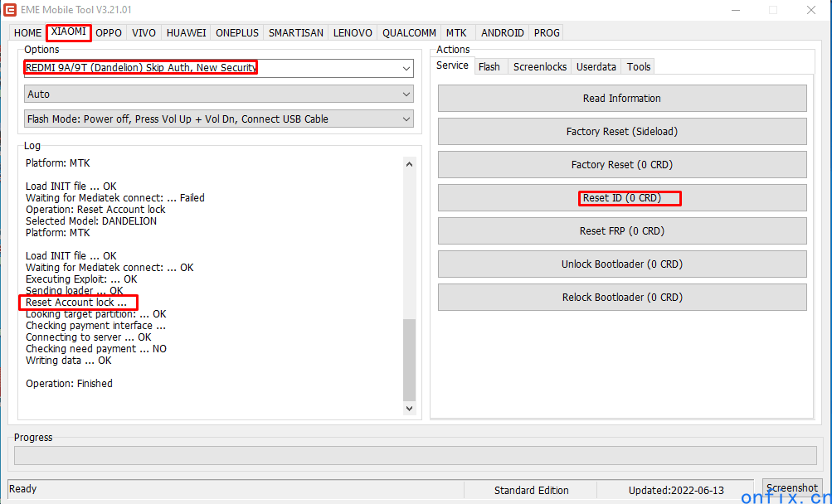The height and width of the screenshot is (504, 832).
Task: Click 'Selected Model: DANDELION' log line
Action: click(x=91, y=221)
